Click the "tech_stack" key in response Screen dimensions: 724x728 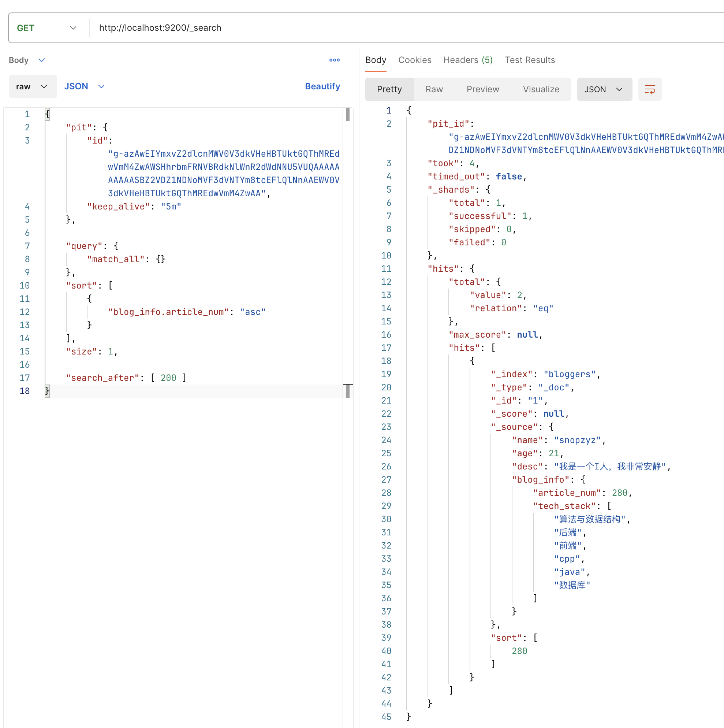pyautogui.click(x=564, y=506)
